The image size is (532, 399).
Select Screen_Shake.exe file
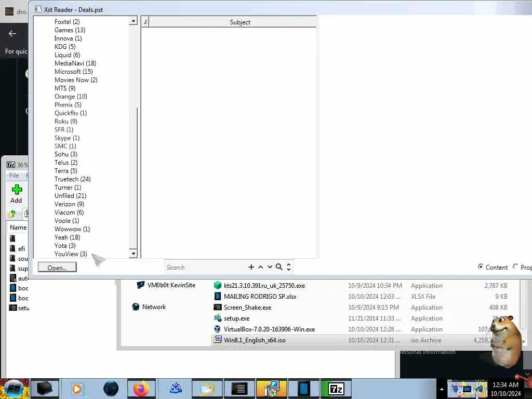click(x=247, y=308)
